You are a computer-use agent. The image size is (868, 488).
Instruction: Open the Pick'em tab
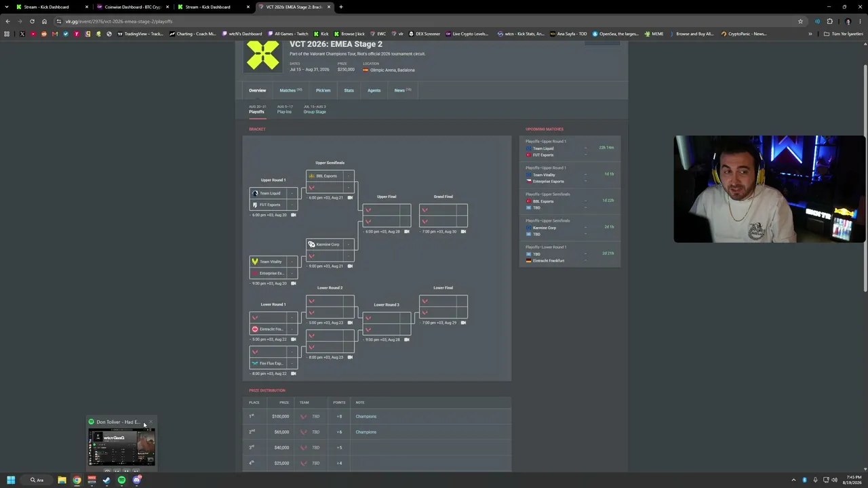coord(323,90)
